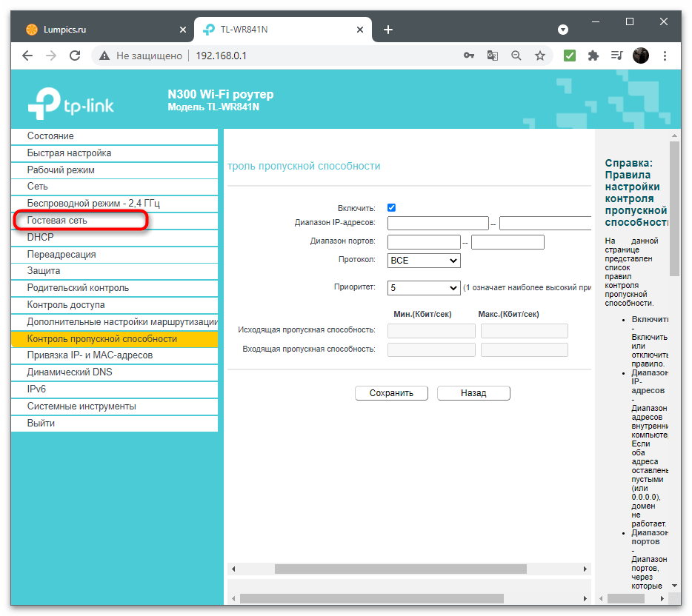Screen dimensions: 692x616
Task: Click incoming bandwidth minimum field
Action: click(x=431, y=349)
